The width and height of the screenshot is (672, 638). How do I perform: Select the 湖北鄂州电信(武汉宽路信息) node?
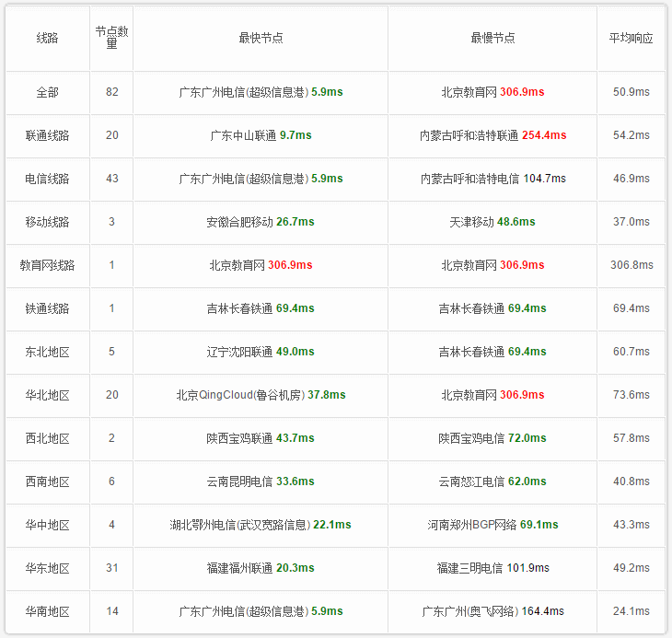[261, 525]
